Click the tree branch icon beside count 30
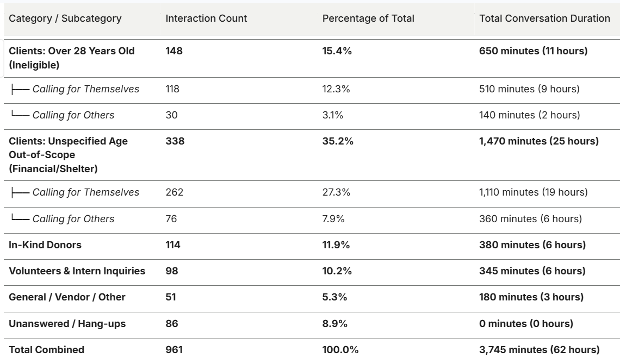Viewport: 620px width, 364px height. [20, 114]
